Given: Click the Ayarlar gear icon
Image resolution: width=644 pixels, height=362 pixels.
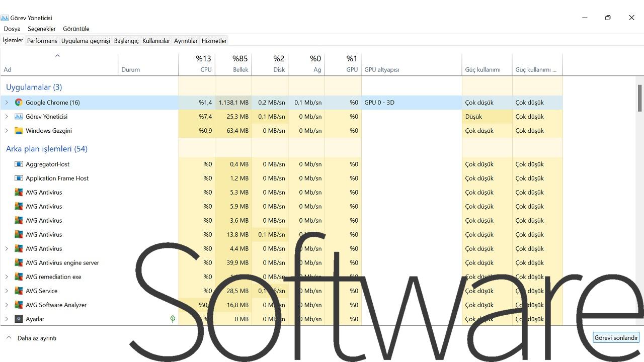Looking at the screenshot, I should pos(19,319).
